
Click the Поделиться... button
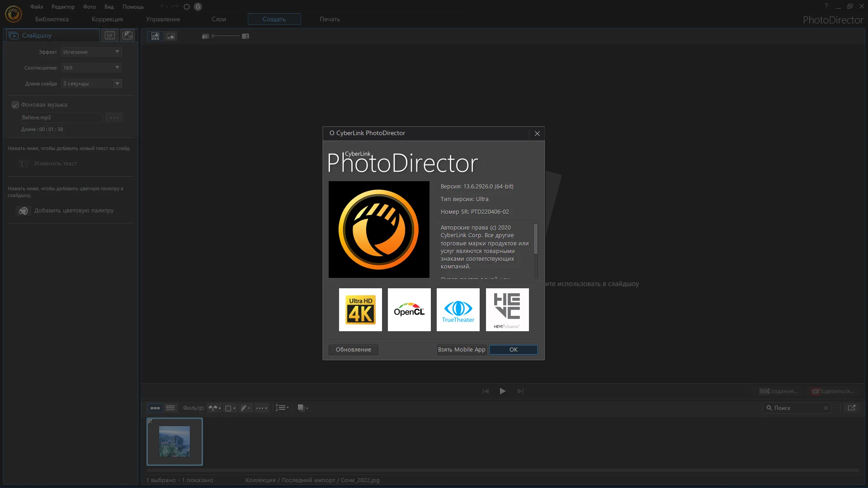(x=832, y=391)
